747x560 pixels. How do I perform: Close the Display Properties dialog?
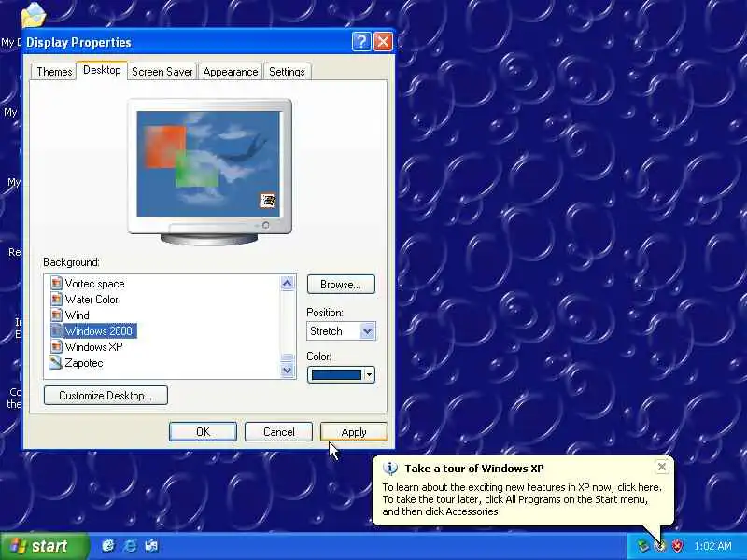tap(383, 42)
